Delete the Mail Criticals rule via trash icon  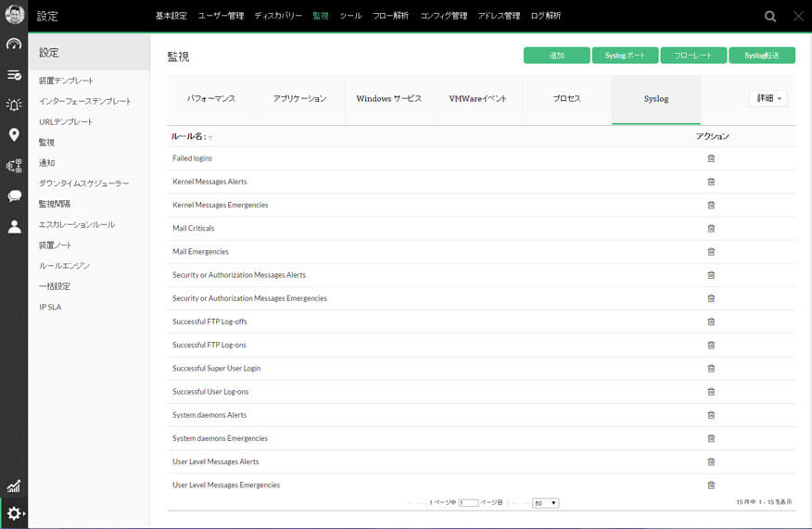pyautogui.click(x=711, y=228)
